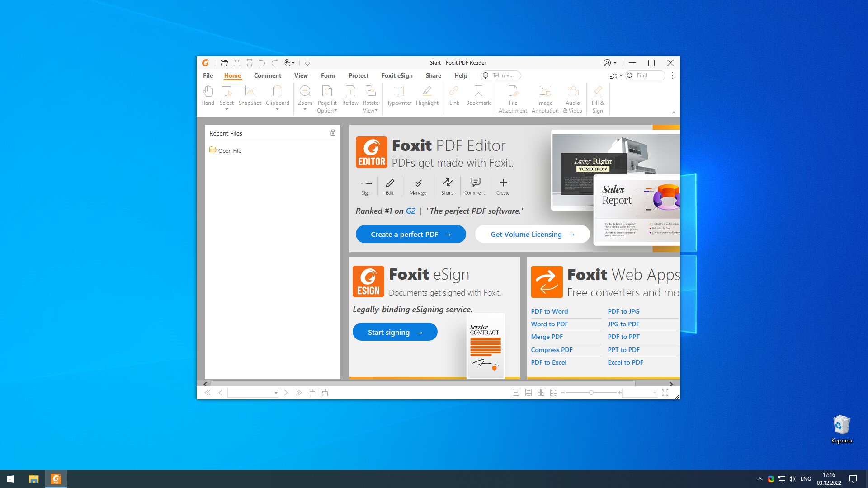The image size is (868, 488).
Task: Collapse the ribbon with the up arrow
Action: [674, 113]
